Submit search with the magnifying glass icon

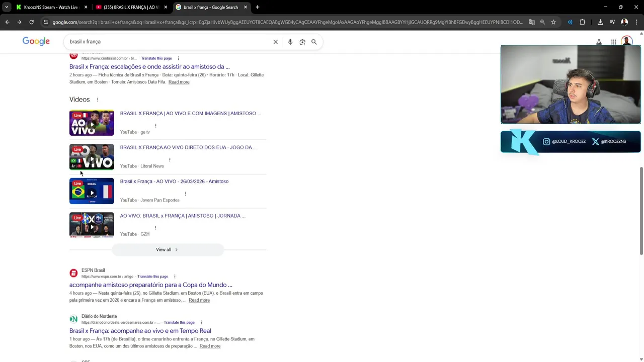point(314,42)
